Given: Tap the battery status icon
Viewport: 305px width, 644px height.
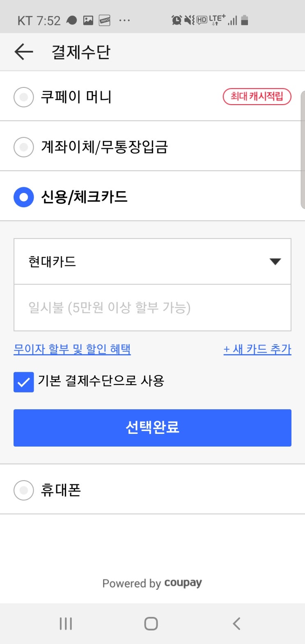Looking at the screenshot, I should coord(245,20).
